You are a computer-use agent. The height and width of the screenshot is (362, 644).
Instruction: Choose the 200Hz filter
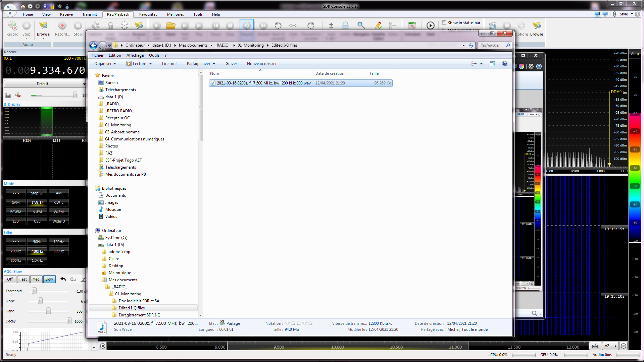[16, 251]
